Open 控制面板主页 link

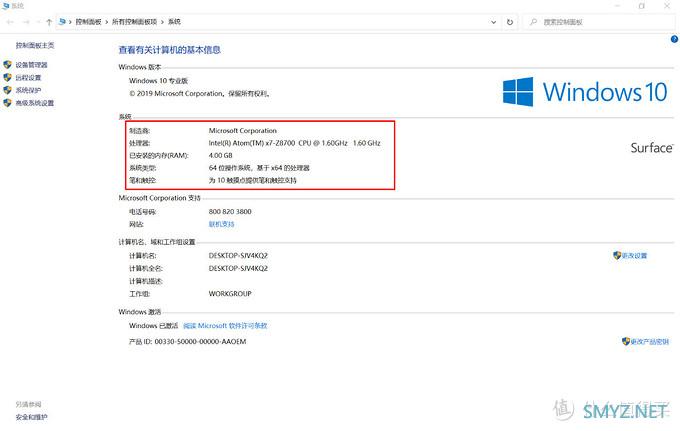35,45
